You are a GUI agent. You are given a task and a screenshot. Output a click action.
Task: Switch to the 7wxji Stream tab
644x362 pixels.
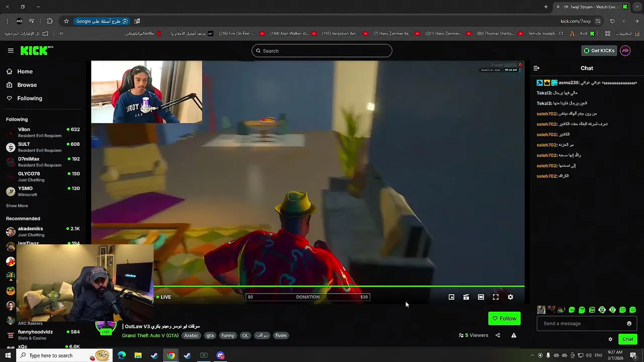pyautogui.click(x=591, y=7)
